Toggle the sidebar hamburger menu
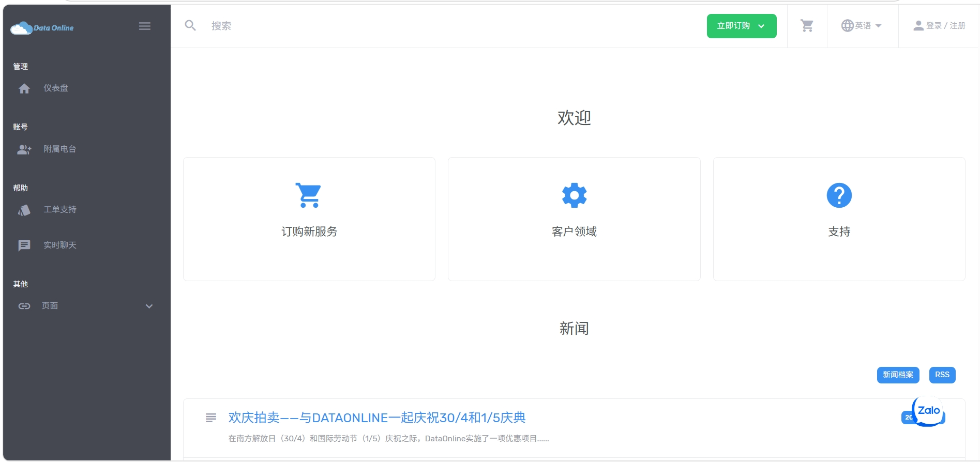The height and width of the screenshot is (463, 980). [x=145, y=26]
